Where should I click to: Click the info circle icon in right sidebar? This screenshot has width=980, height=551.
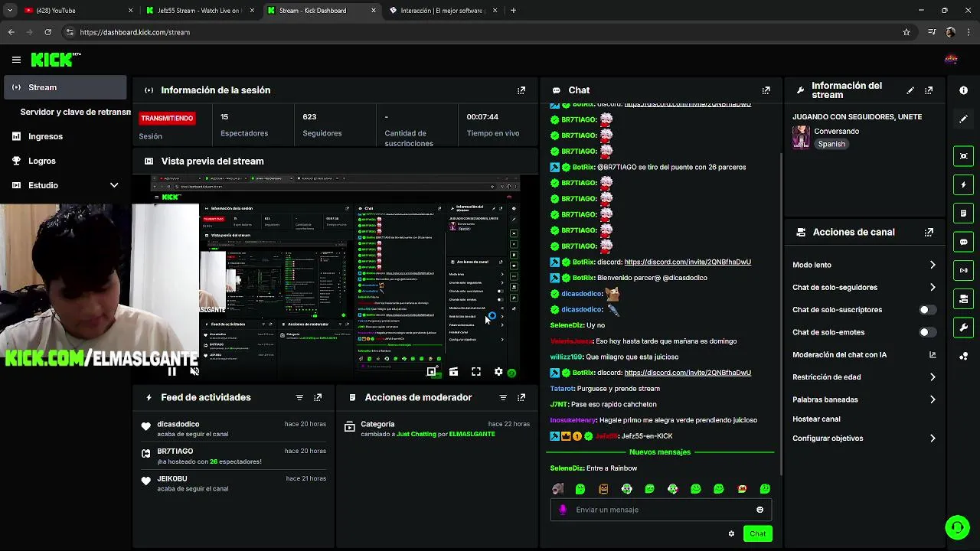point(964,90)
